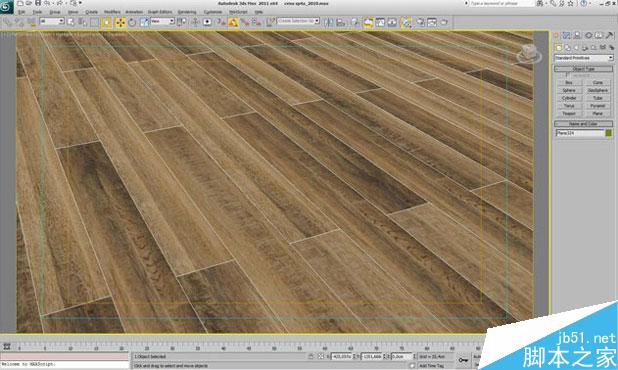
Task: Open the Help menu
Action: tap(259, 12)
